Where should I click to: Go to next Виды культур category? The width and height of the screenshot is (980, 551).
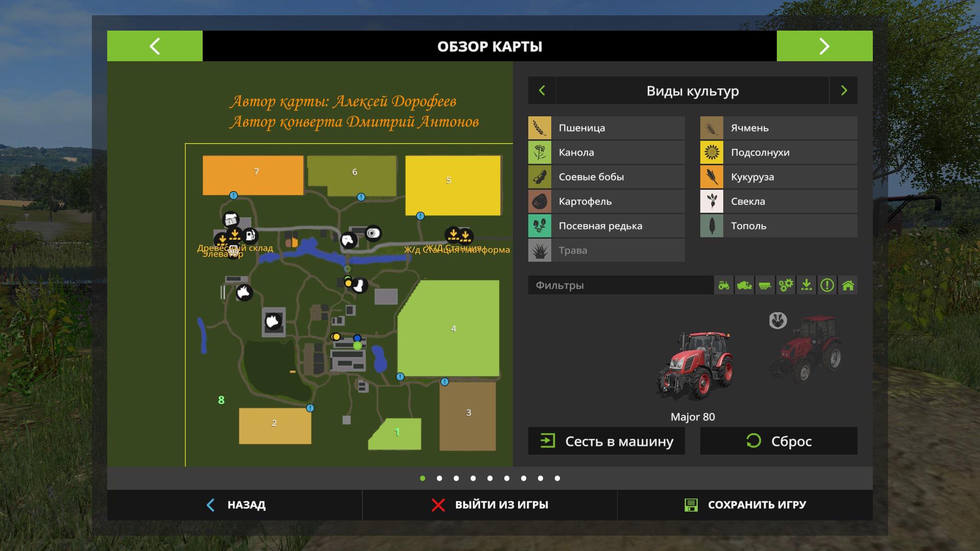click(844, 91)
